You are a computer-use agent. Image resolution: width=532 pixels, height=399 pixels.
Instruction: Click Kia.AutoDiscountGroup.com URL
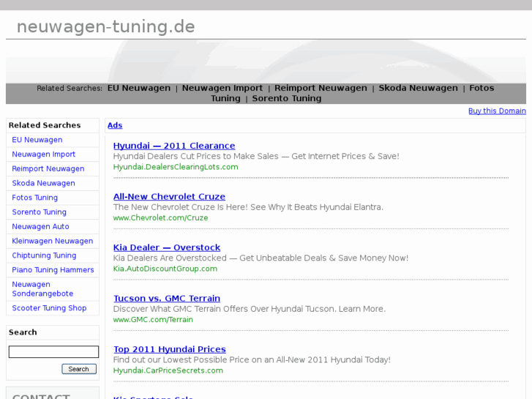(x=165, y=269)
